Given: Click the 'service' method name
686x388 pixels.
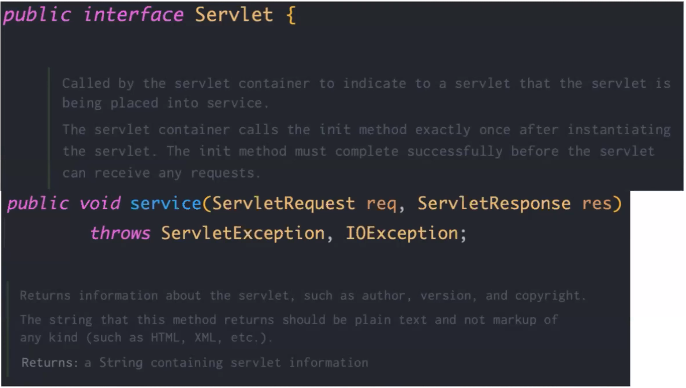Looking at the screenshot, I should [x=165, y=203].
